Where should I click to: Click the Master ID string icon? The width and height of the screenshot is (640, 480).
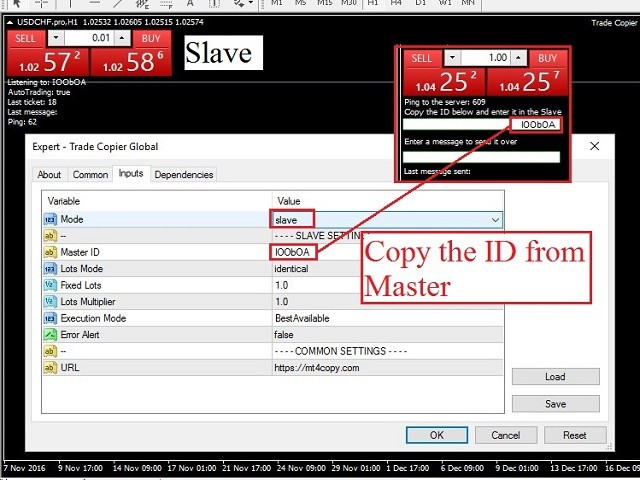point(50,252)
